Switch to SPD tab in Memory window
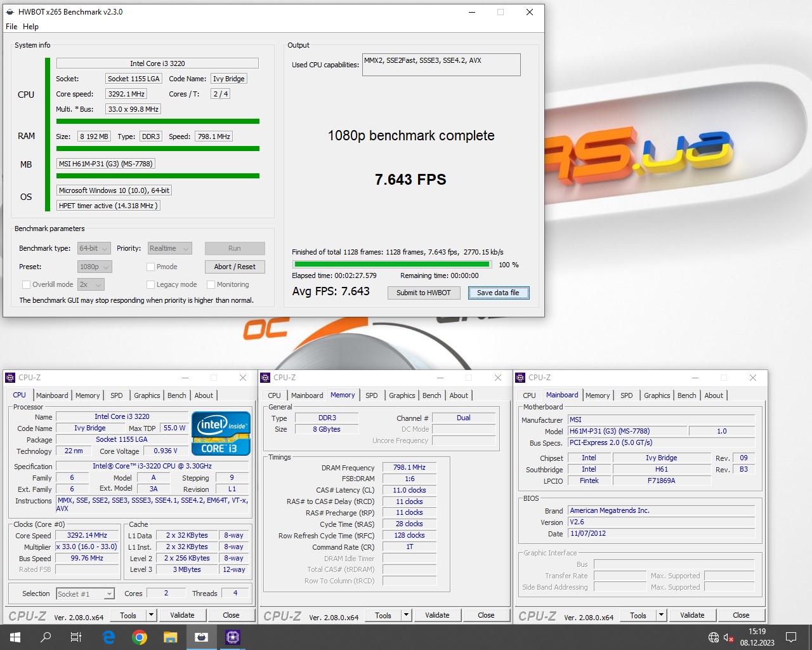 click(x=372, y=395)
